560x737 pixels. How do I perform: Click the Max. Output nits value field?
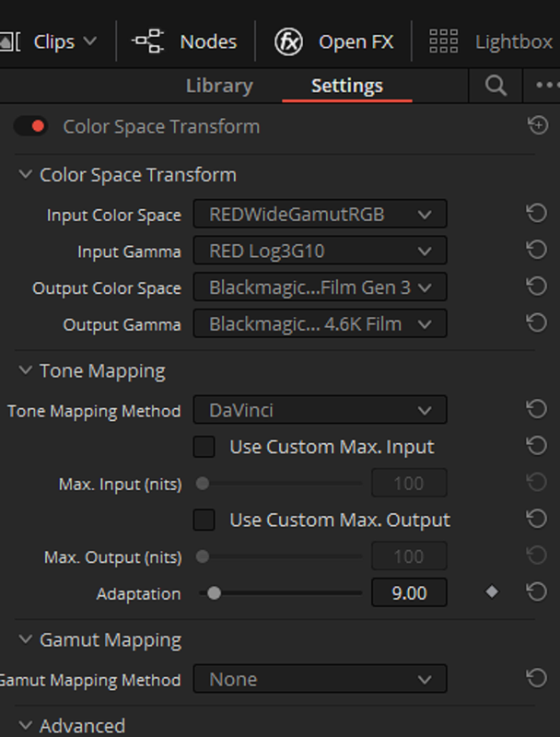[409, 556]
